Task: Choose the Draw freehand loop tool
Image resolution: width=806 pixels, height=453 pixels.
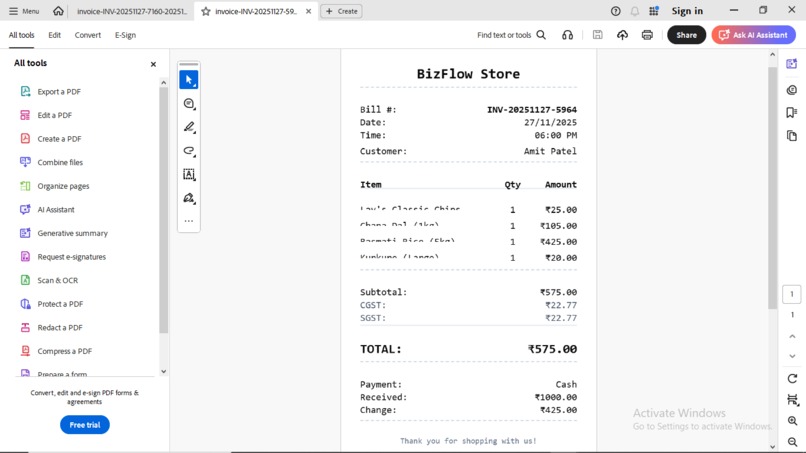Action: coord(189,151)
